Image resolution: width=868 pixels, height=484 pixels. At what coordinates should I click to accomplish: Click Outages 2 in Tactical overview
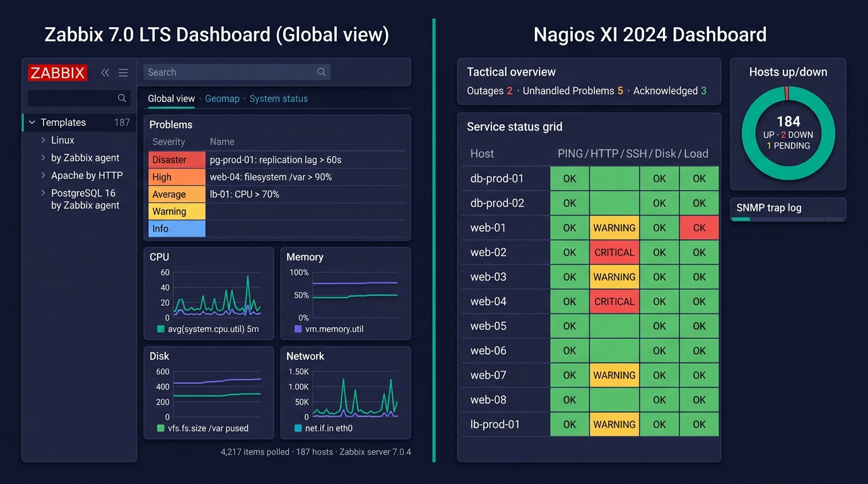[490, 91]
